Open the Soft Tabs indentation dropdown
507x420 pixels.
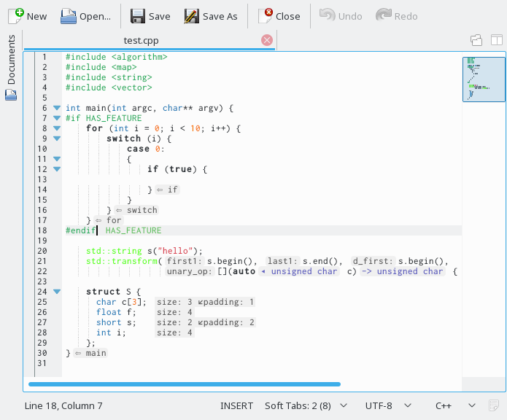tap(306, 405)
